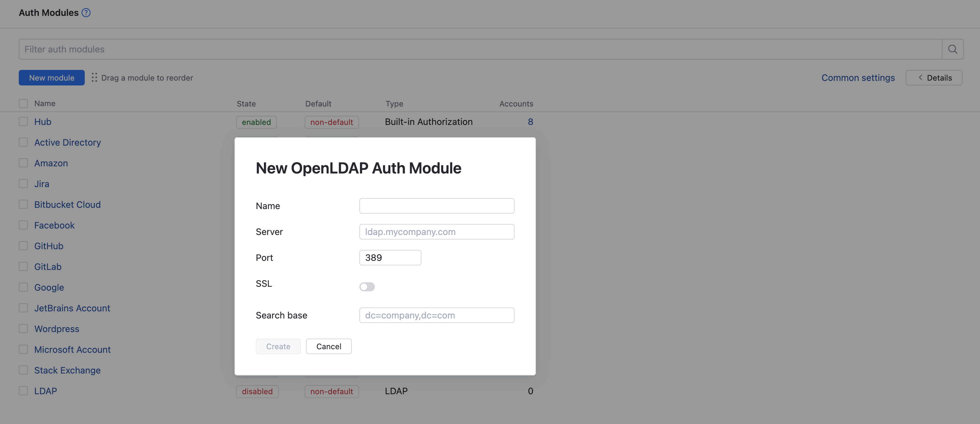Viewport: 980px width, 424px height.
Task: Click the New module button
Action: (52, 78)
